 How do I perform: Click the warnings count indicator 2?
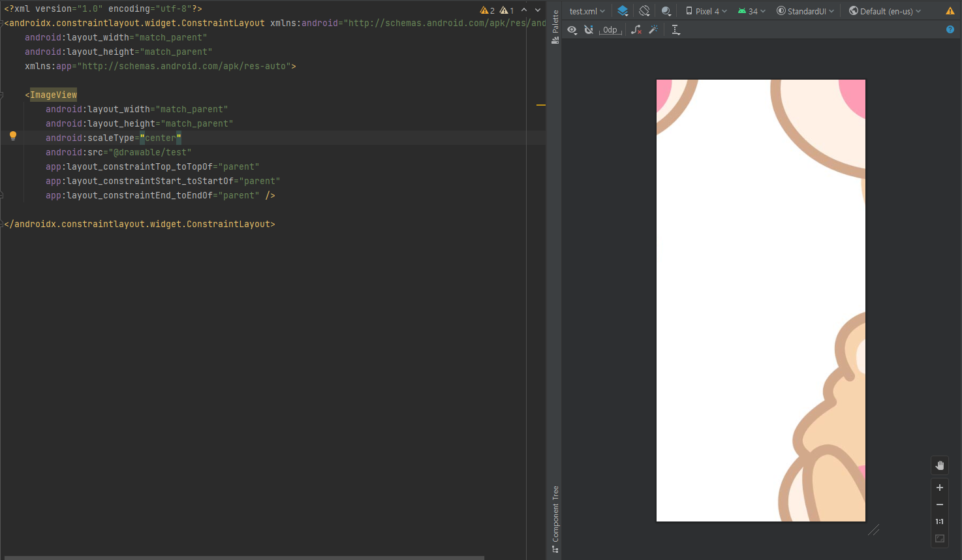488,10
